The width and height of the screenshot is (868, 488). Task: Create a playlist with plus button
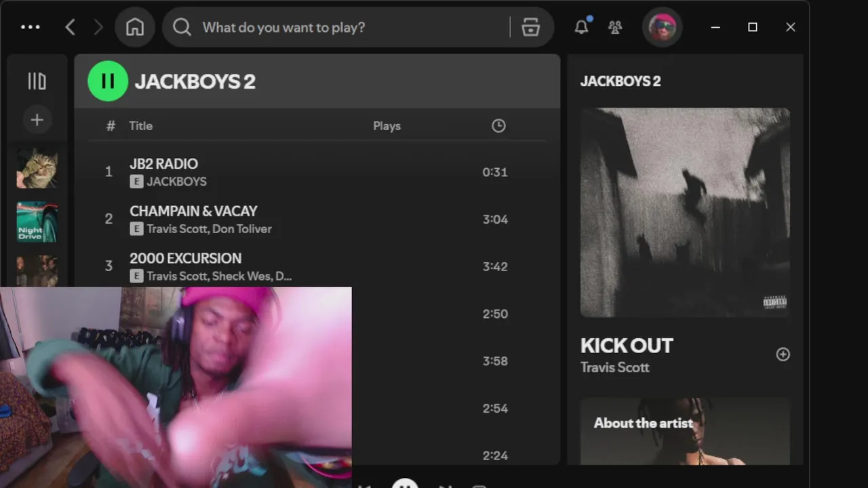coord(37,120)
